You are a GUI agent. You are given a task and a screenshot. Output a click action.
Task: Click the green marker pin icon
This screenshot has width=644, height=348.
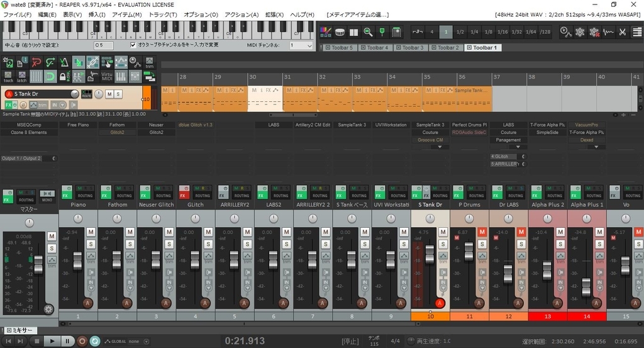pyautogui.click(x=382, y=31)
